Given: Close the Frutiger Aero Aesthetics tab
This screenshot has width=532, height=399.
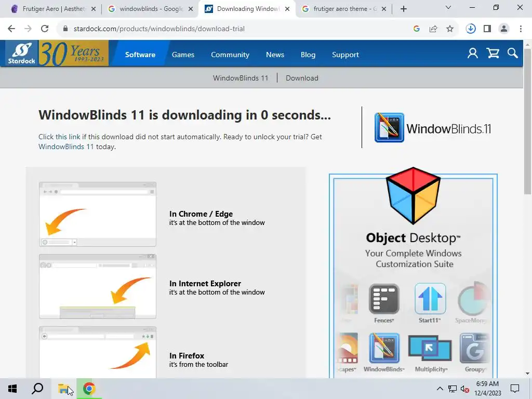Looking at the screenshot, I should click(x=94, y=9).
